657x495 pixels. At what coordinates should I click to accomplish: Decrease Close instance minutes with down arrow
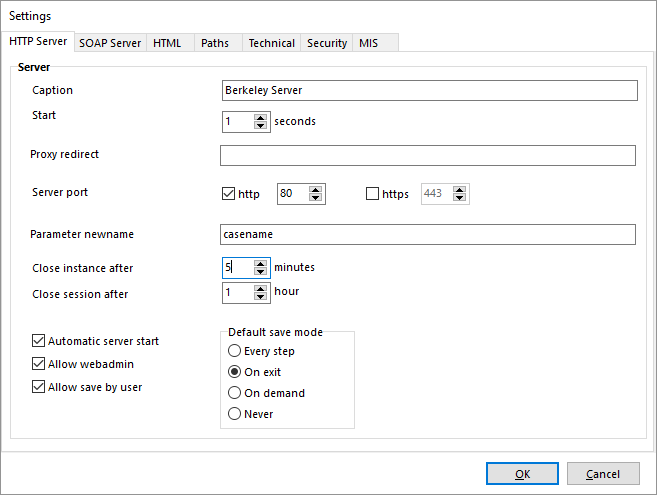click(261, 272)
